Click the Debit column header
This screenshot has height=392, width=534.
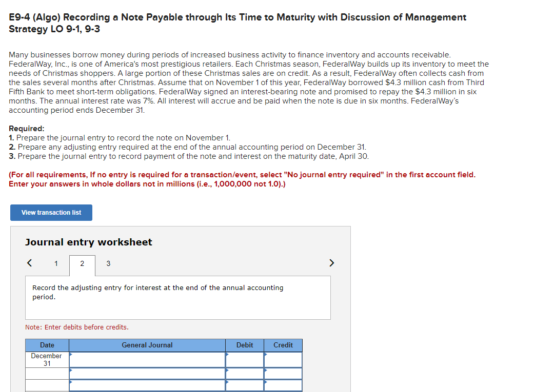(x=245, y=345)
